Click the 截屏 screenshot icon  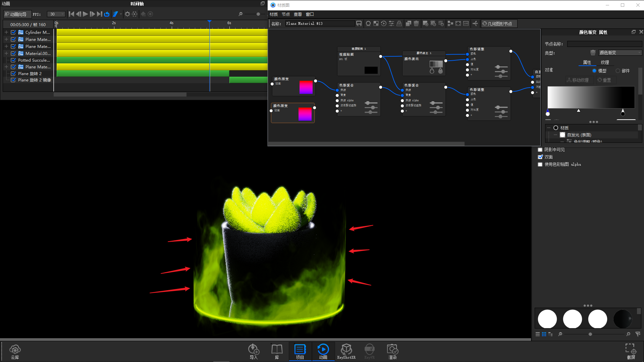pos(630,351)
